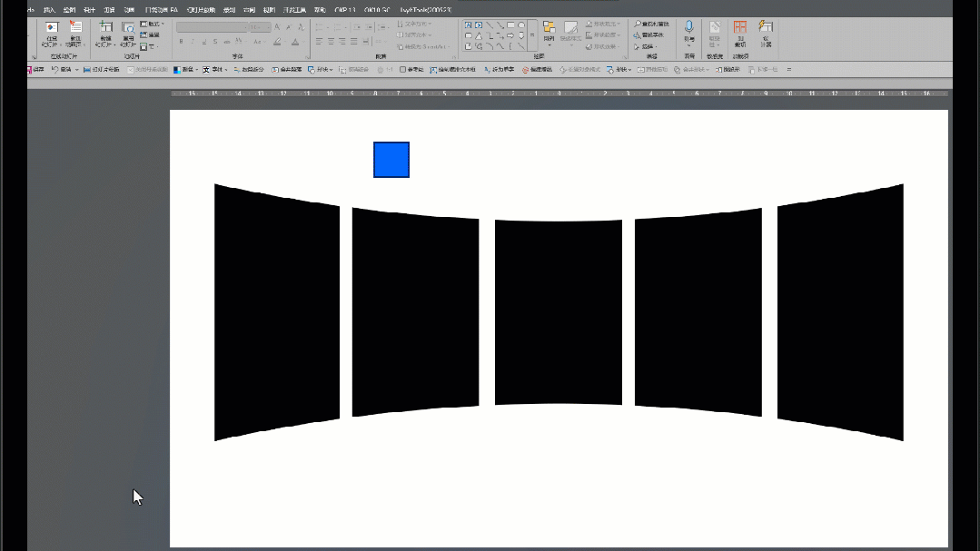Image resolution: width=980 pixels, height=551 pixels.
Task: Open the OKP 13 ribbon tab
Action: click(x=344, y=10)
